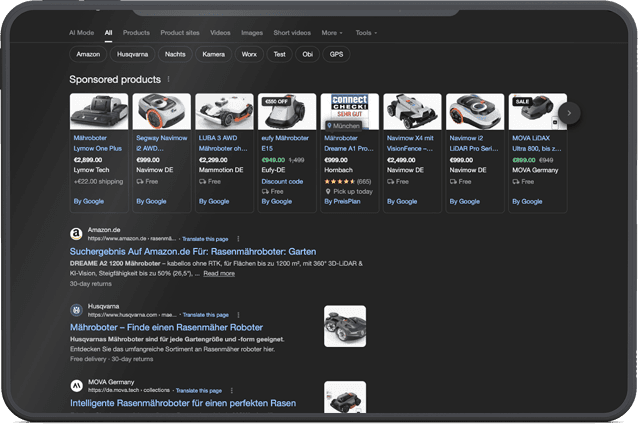
Task: Click SALE badge on MOVA LiDAX image
Action: click(522, 101)
